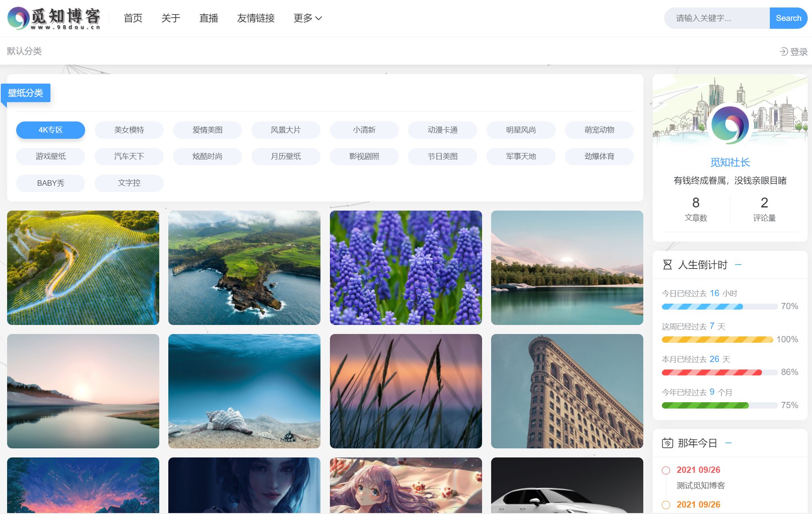Click the 有钱终成眷属 motto text
Screen dimensions: 812x517
coord(730,181)
